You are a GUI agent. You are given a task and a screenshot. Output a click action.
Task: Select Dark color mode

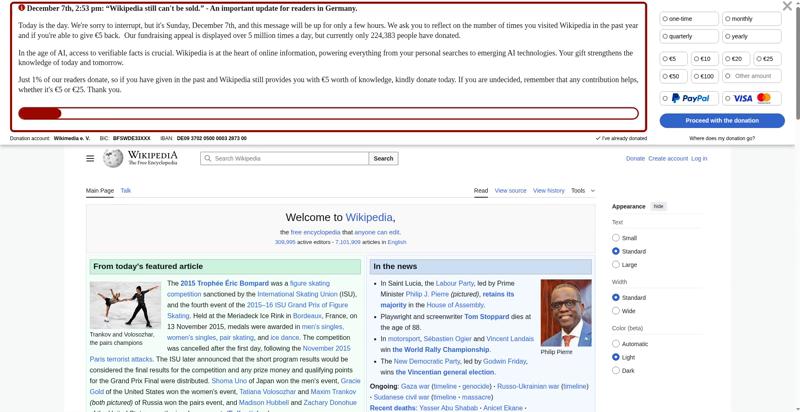pyautogui.click(x=616, y=370)
